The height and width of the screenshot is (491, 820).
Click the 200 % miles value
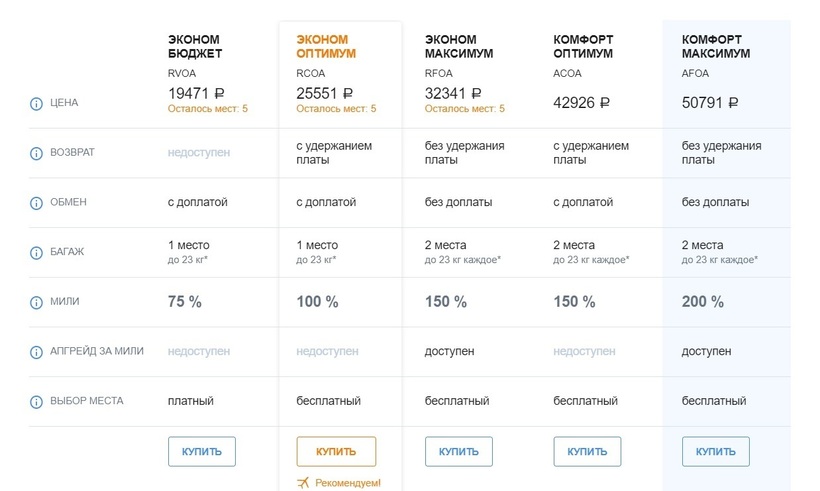coord(702,302)
